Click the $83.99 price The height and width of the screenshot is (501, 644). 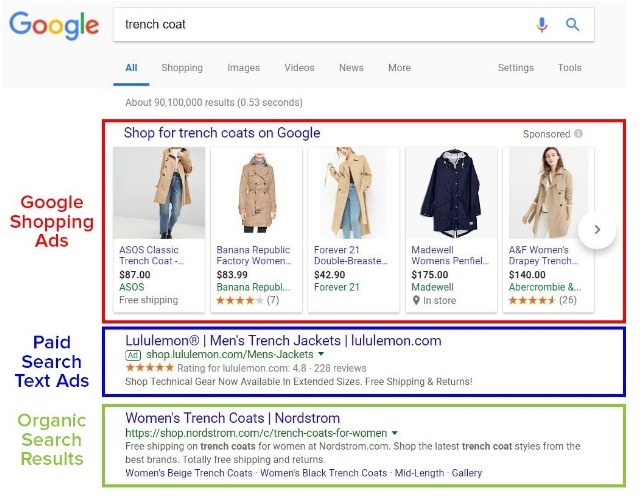(x=232, y=275)
